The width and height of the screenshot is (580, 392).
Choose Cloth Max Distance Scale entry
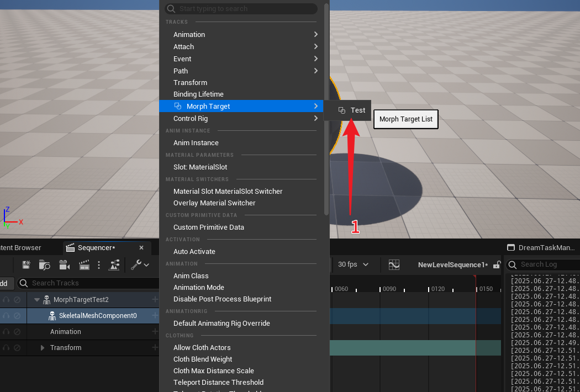241,370
